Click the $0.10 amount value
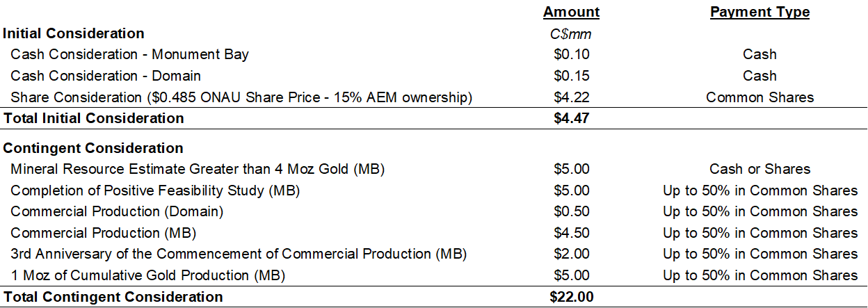Screen dimensions: 868x308 pyautogui.click(x=571, y=54)
